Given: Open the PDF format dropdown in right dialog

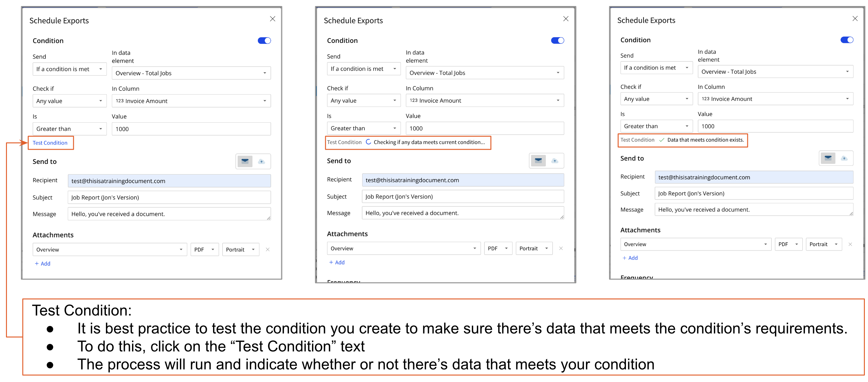Looking at the screenshot, I should 789,244.
